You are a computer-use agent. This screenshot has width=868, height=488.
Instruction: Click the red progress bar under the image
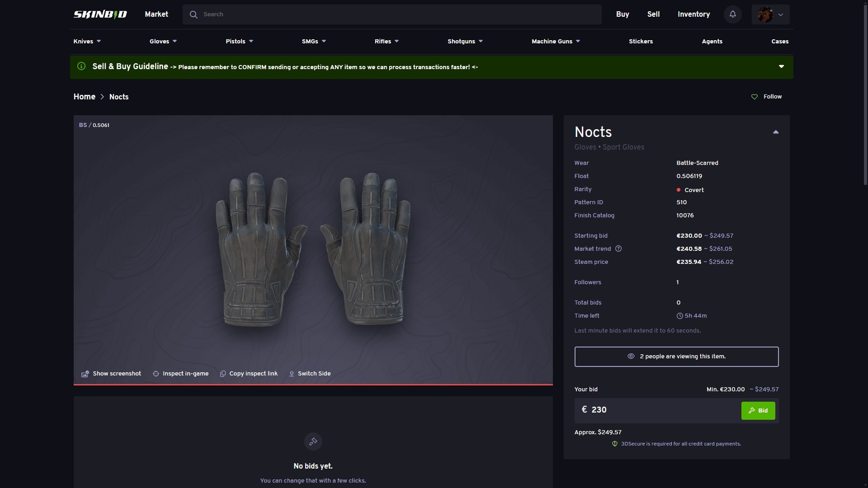point(313,385)
